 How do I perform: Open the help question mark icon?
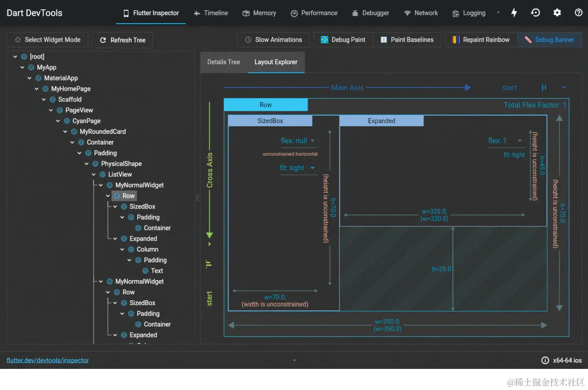coord(578,13)
